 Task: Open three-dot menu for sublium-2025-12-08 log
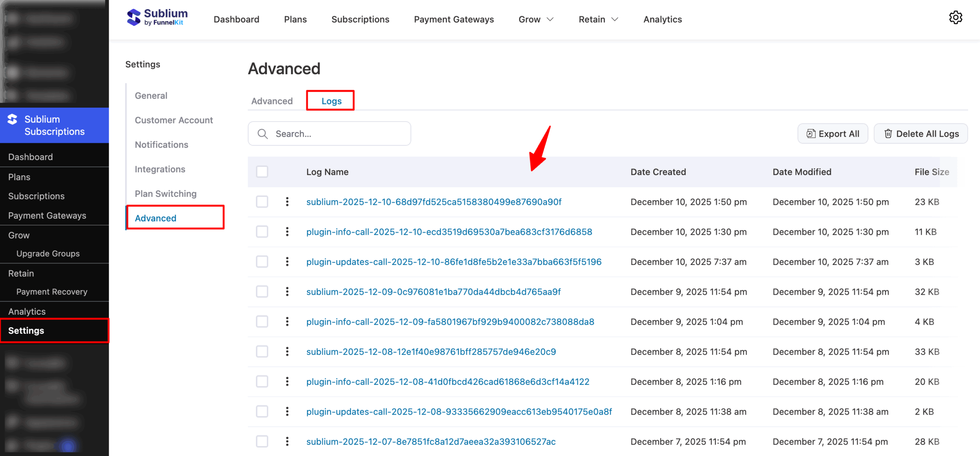click(287, 351)
